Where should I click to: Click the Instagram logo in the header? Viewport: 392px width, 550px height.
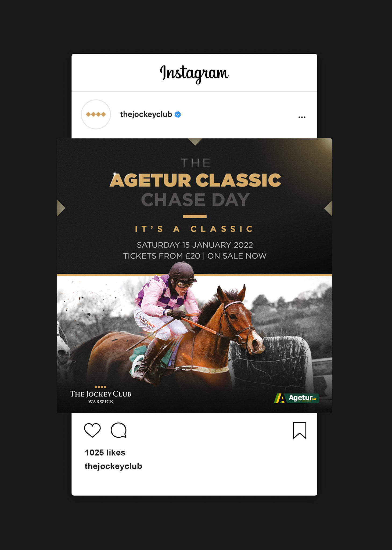[194, 73]
